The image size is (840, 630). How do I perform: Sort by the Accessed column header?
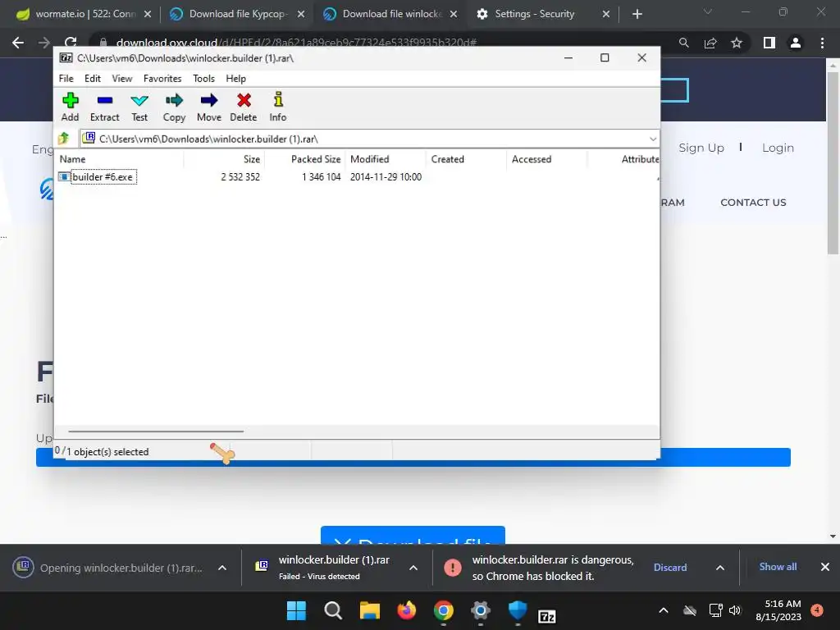pyautogui.click(x=547, y=159)
